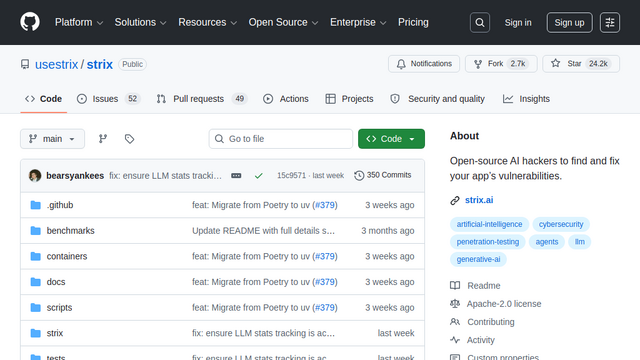The height and width of the screenshot is (360, 640).
Task: Open the strix repository name link
Action: point(100,64)
